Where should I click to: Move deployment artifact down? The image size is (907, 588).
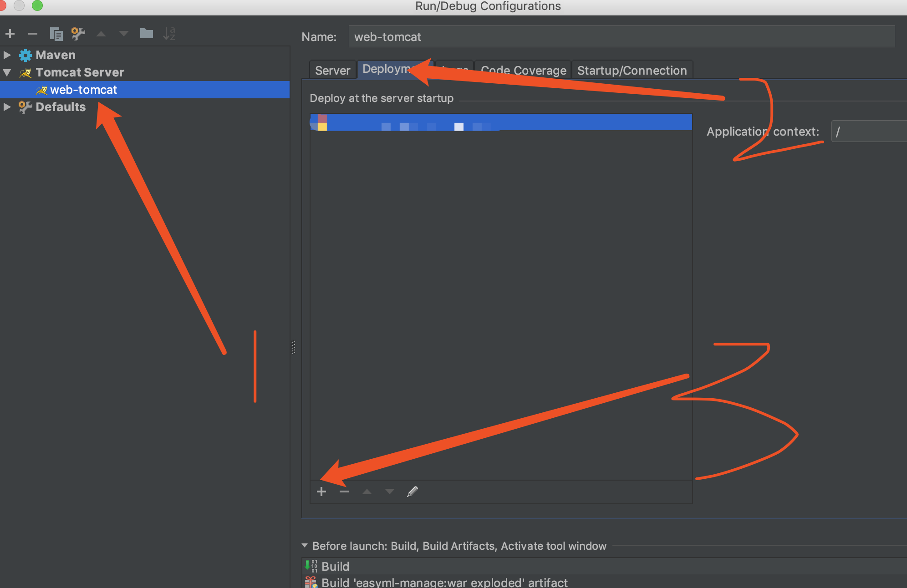(390, 492)
